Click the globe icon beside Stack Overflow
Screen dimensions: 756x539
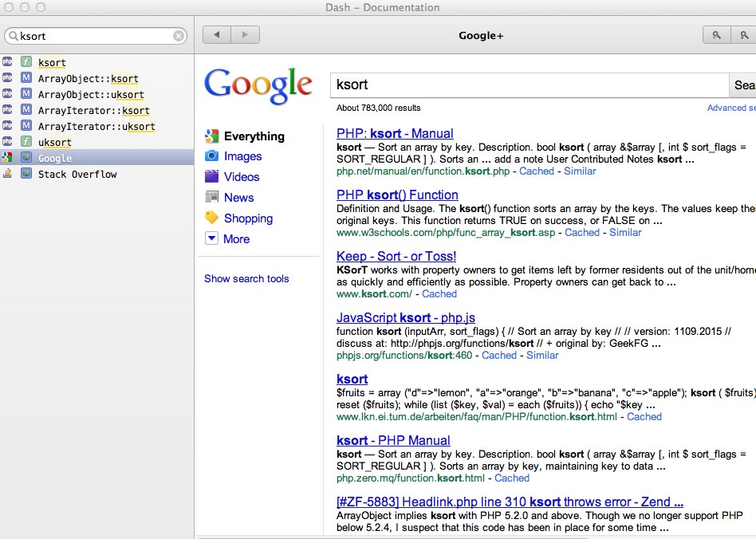(26, 173)
